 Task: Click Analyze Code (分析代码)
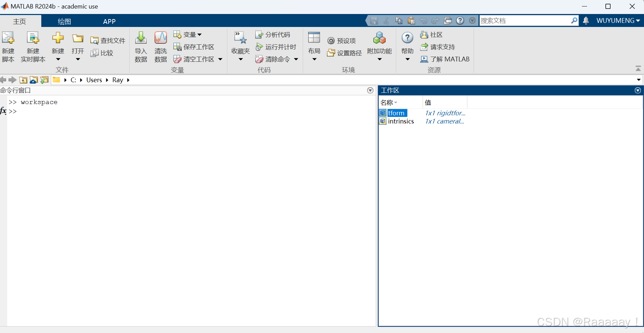pyautogui.click(x=273, y=34)
